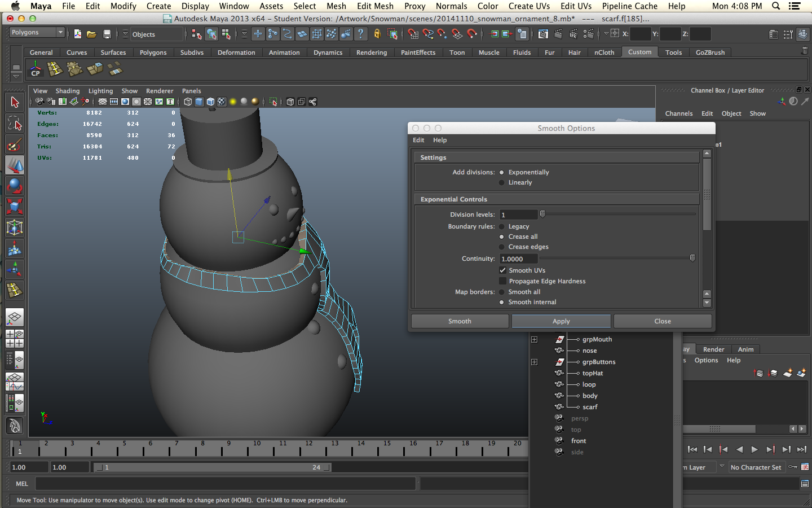Open the Edit Mesh menu
Image resolution: width=812 pixels, height=508 pixels.
point(375,6)
